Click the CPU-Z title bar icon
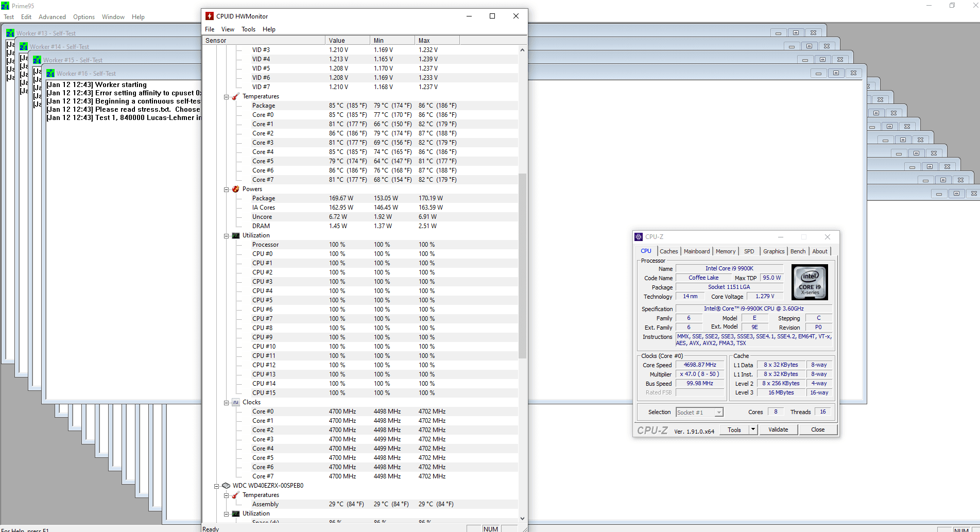Viewport: 980px width, 532px height. pyautogui.click(x=639, y=237)
